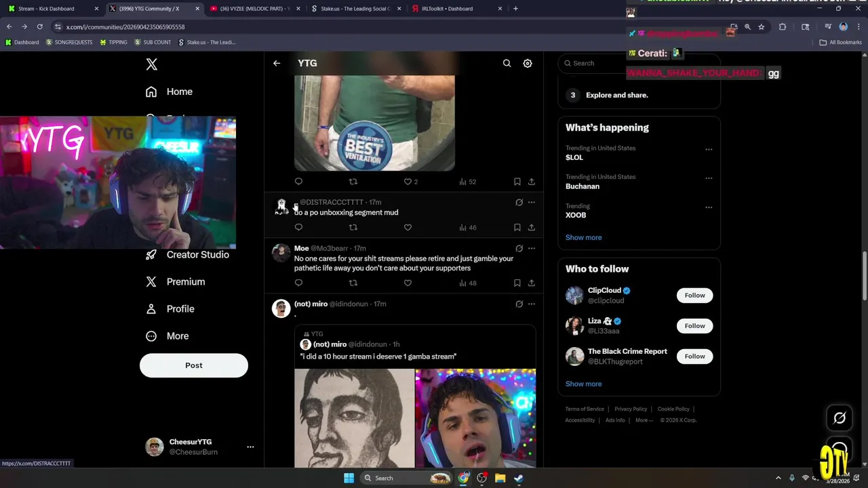Screen dimensions: 868x488
Task: Reply to the ventilation image post
Action: [x=298, y=182]
